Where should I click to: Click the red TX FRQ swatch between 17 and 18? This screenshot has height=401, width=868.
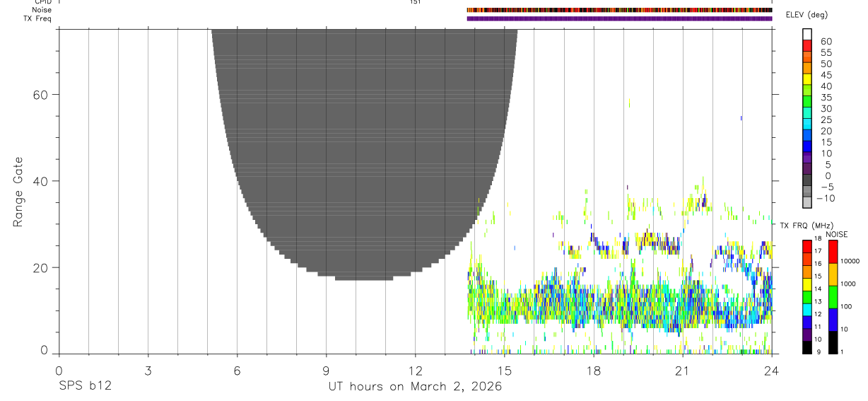click(807, 247)
